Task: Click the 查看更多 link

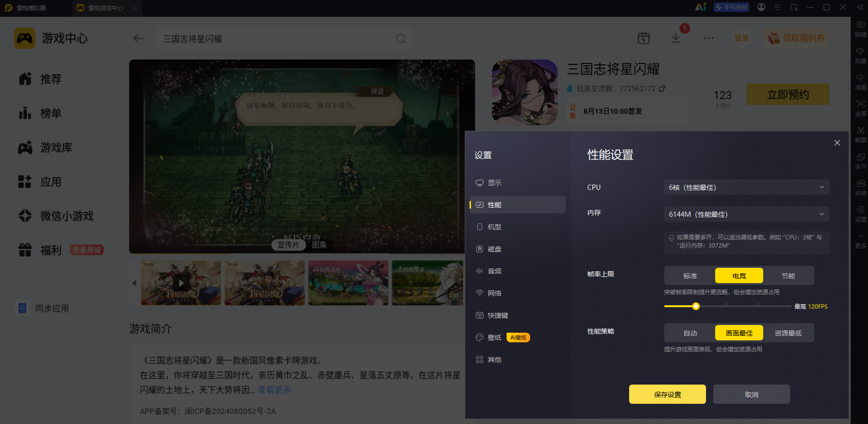Action: point(274,390)
